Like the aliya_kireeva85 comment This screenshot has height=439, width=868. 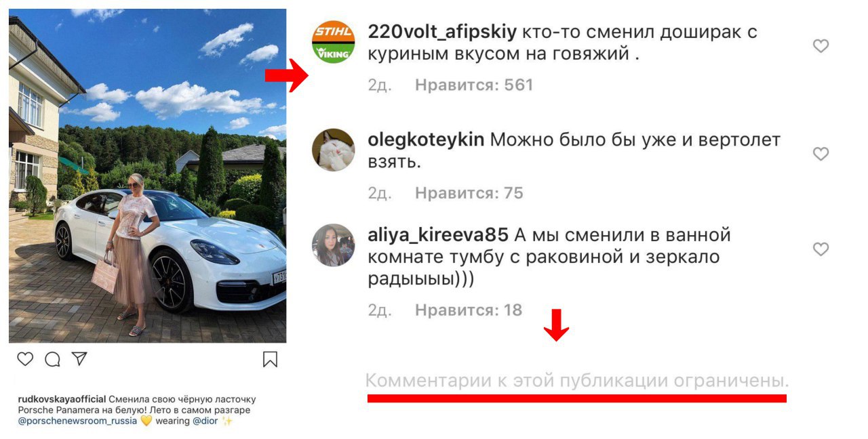pyautogui.click(x=821, y=249)
